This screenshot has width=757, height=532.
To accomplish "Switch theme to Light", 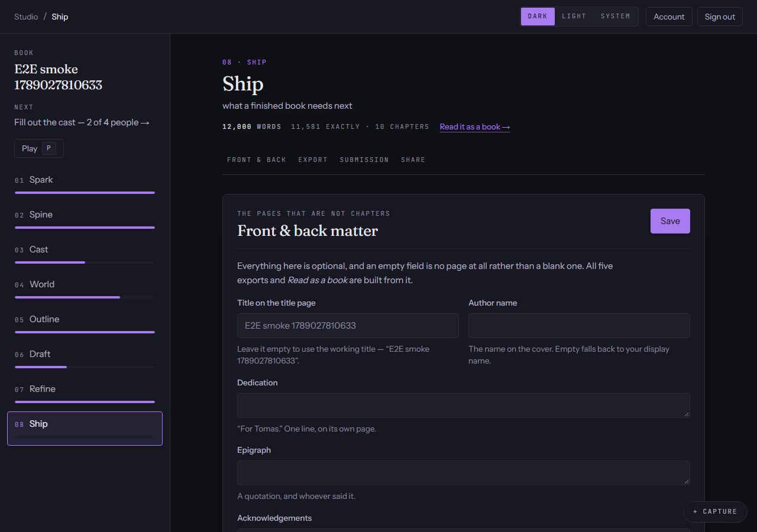I will [574, 17].
